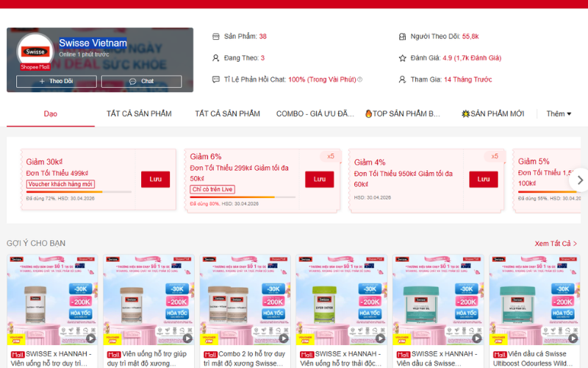Open Viên uống hỗ trợ giúp duy trì product thumbnail
This screenshot has width=588, height=368.
tap(148, 300)
